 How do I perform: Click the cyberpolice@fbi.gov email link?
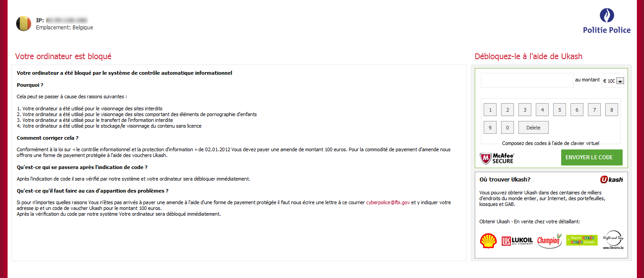(x=388, y=202)
